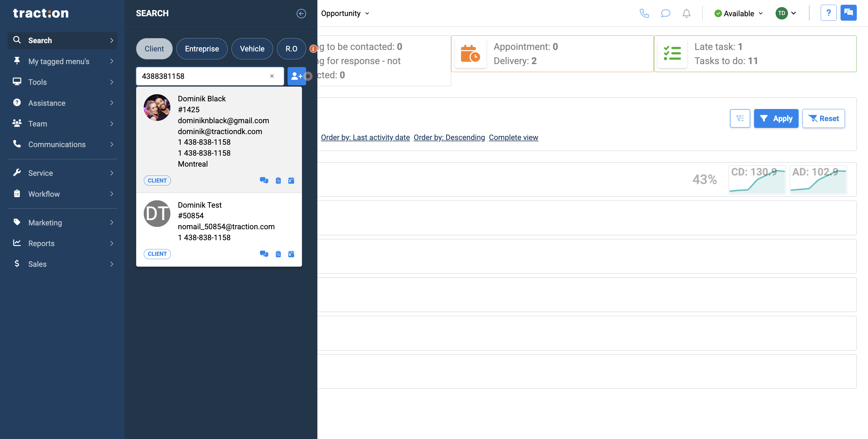Image resolution: width=868 pixels, height=439 pixels.
Task: Click the phone icon in top bar
Action: click(644, 14)
